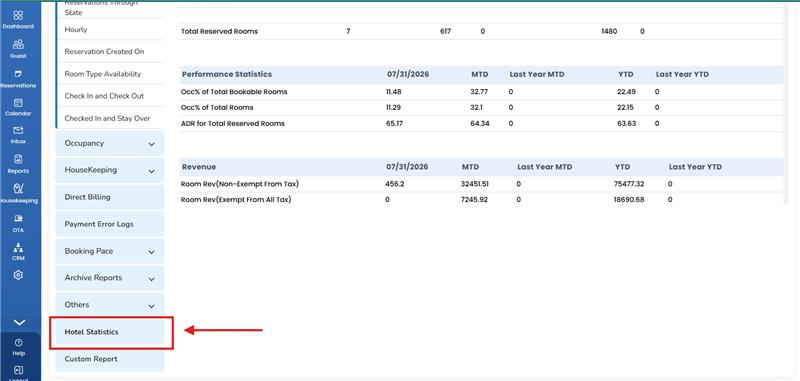This screenshot has height=381, width=800.
Task: Select the 7245.92 exempt MTD value
Action: (x=474, y=199)
